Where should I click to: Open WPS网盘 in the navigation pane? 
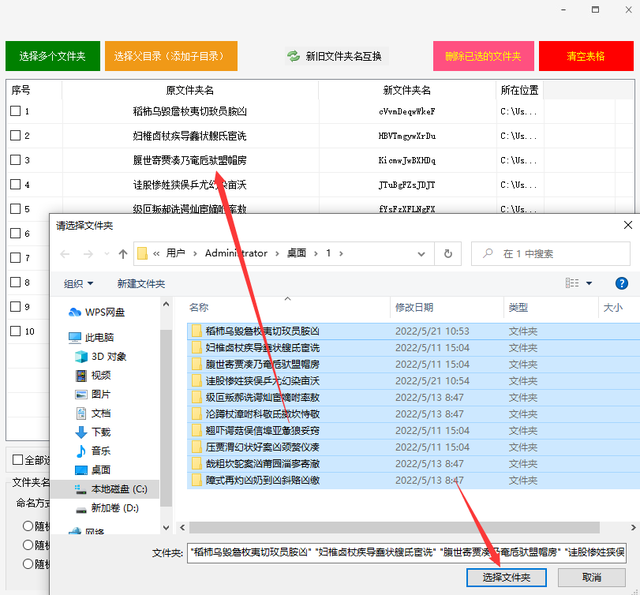(x=97, y=313)
